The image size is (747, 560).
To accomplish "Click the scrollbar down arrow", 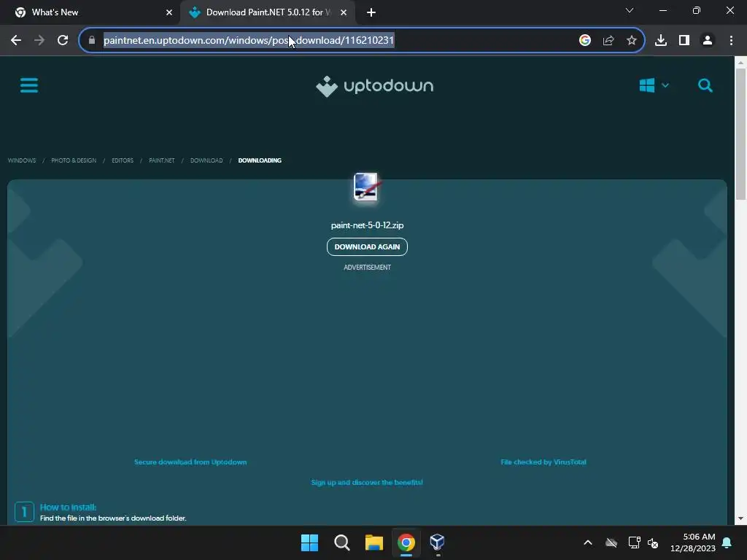I will coord(740,518).
